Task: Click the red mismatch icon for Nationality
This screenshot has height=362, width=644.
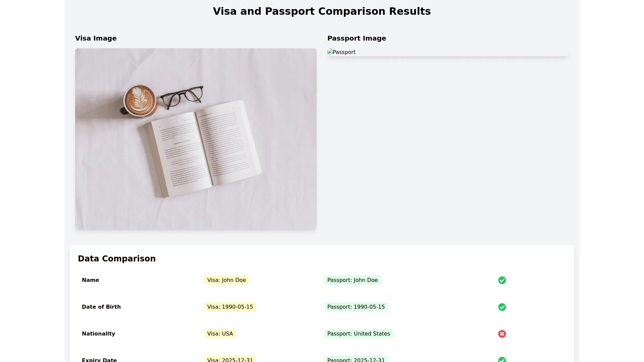Action: (502, 334)
